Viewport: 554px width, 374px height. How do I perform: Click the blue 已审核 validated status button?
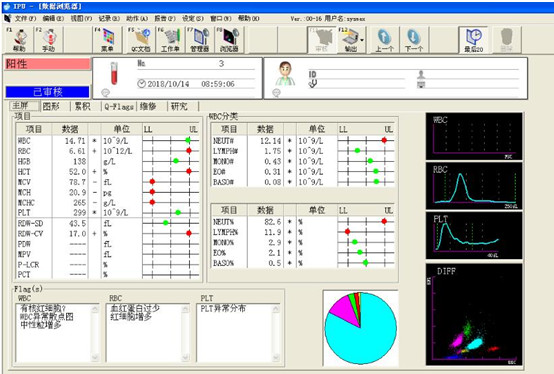(47, 92)
